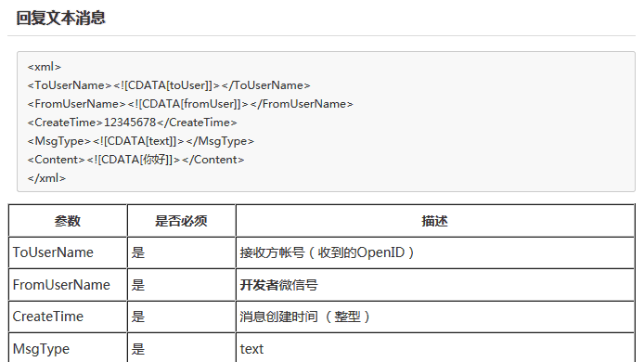The image size is (644, 362).
Task: Click 是 in the MsgType row
Action: point(138,349)
